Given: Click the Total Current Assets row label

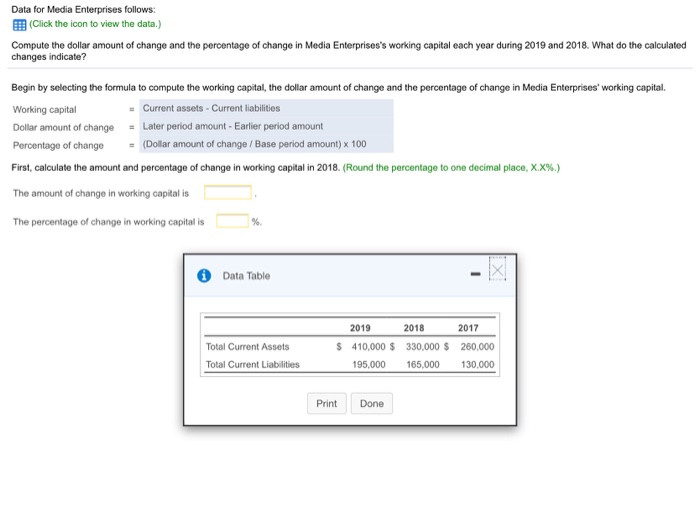Looking at the screenshot, I should pyautogui.click(x=247, y=346).
